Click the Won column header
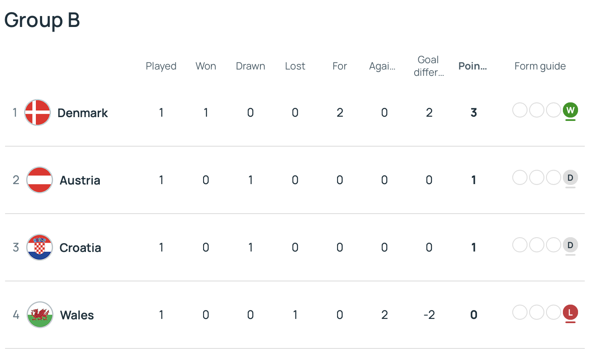Screen dimensions: 589x364 click(x=206, y=66)
